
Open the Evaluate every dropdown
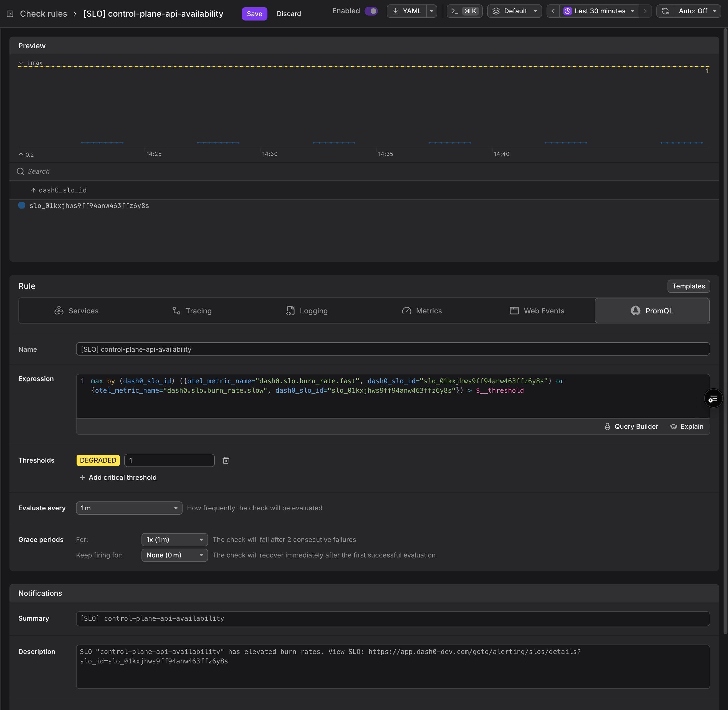click(x=129, y=508)
